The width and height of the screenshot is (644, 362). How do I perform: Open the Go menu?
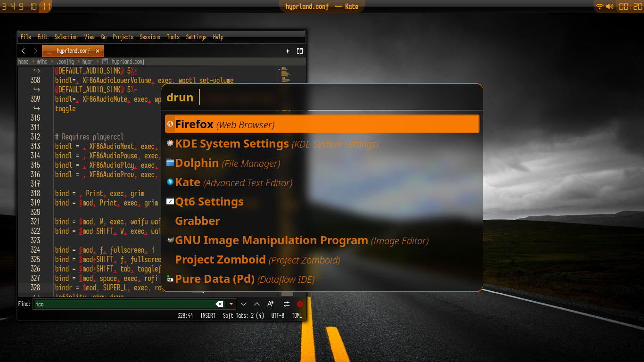click(104, 37)
